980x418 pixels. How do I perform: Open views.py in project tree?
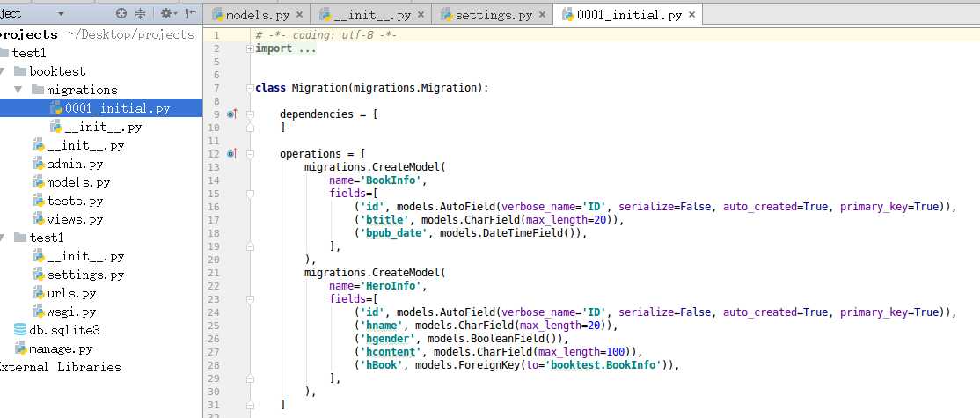75,220
